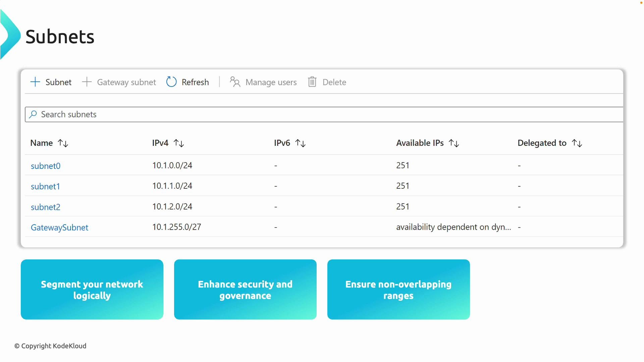644x362 pixels.
Task: Click the Subnet toolbar label
Action: pyautogui.click(x=58, y=82)
